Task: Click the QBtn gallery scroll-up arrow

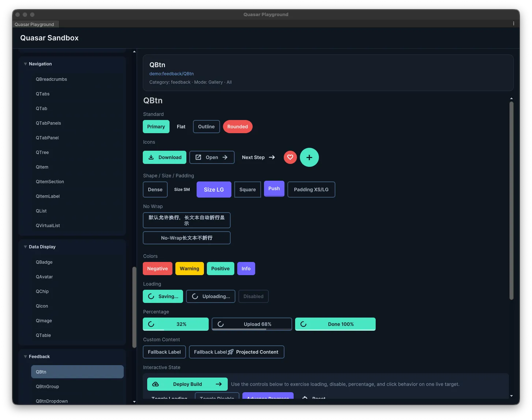Action: 511,98
